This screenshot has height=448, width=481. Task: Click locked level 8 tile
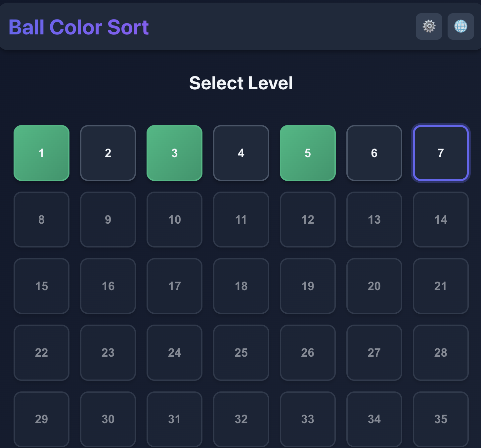tap(41, 219)
